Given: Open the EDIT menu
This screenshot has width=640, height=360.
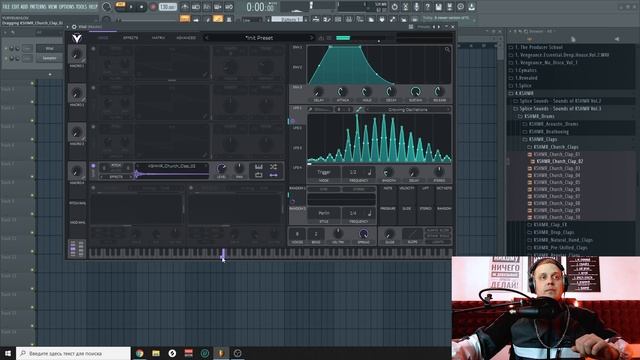Looking at the screenshot, I should 16,7.
